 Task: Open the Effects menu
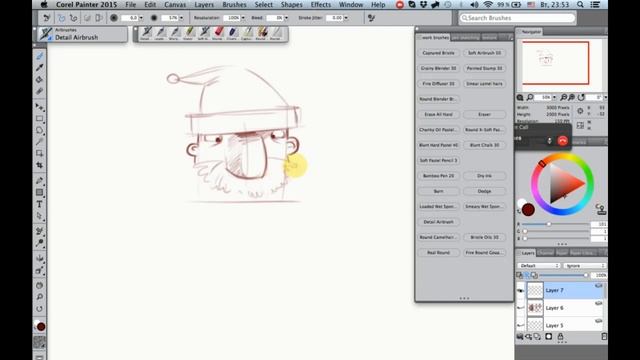tap(321, 5)
